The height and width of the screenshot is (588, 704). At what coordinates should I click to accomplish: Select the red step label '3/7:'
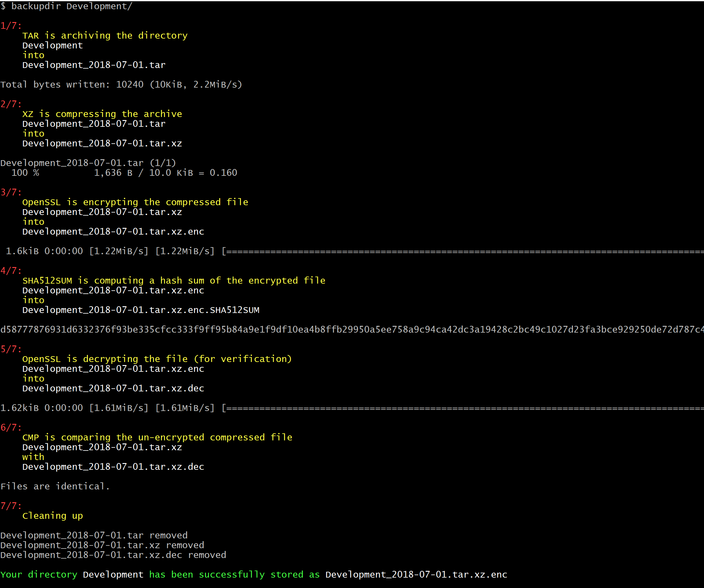click(11, 192)
